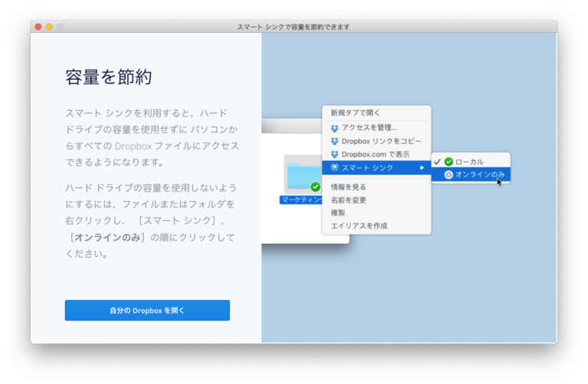Viewport: 588px width, 384px height.
Task: Minimize the window with the yellow button
Action: click(x=49, y=27)
